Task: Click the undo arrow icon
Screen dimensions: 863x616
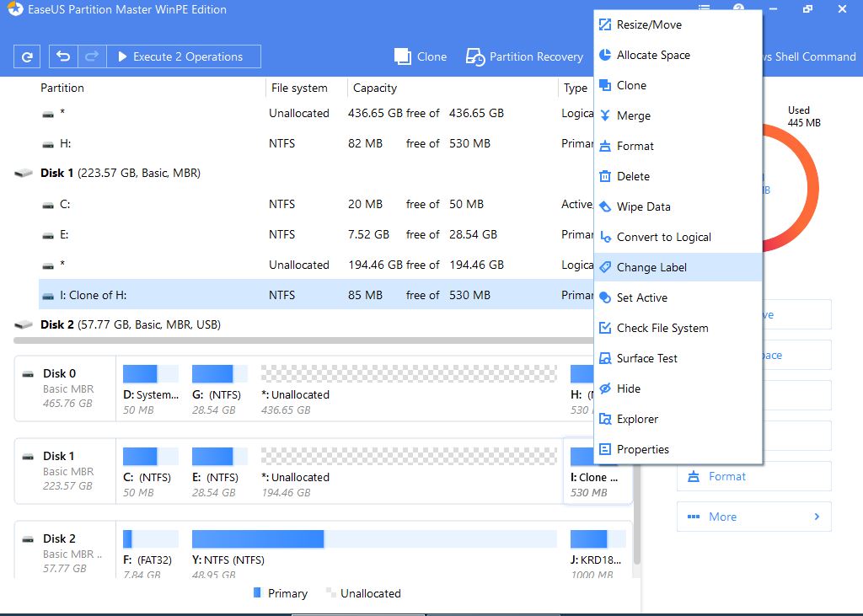Action: [x=63, y=56]
